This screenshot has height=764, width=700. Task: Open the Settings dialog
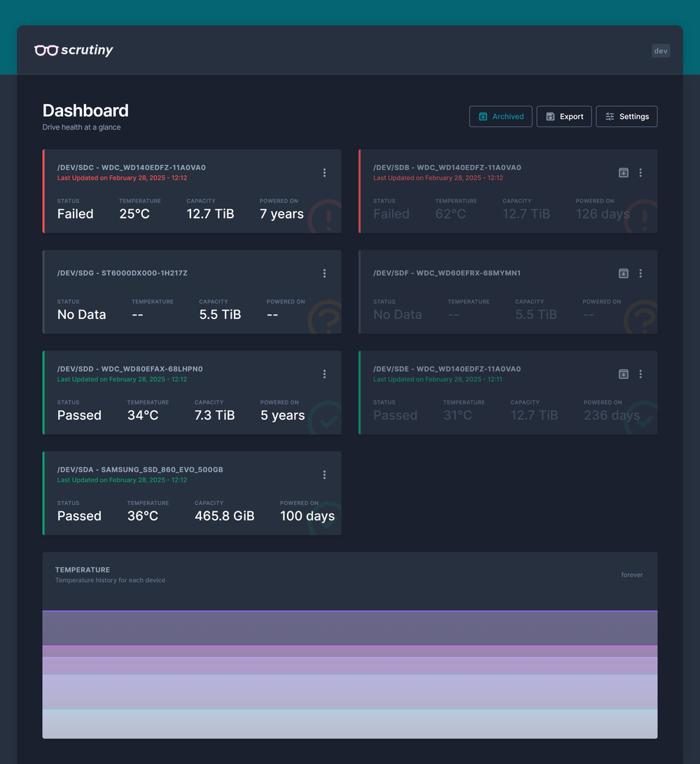[626, 117]
